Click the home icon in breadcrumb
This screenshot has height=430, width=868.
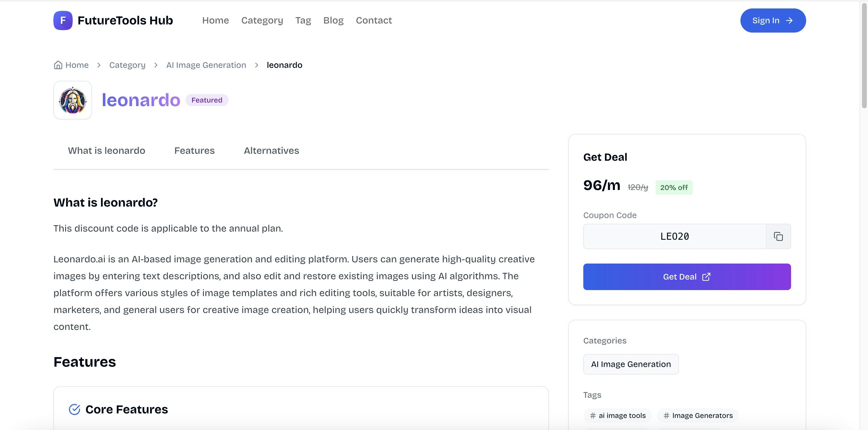tap(58, 65)
